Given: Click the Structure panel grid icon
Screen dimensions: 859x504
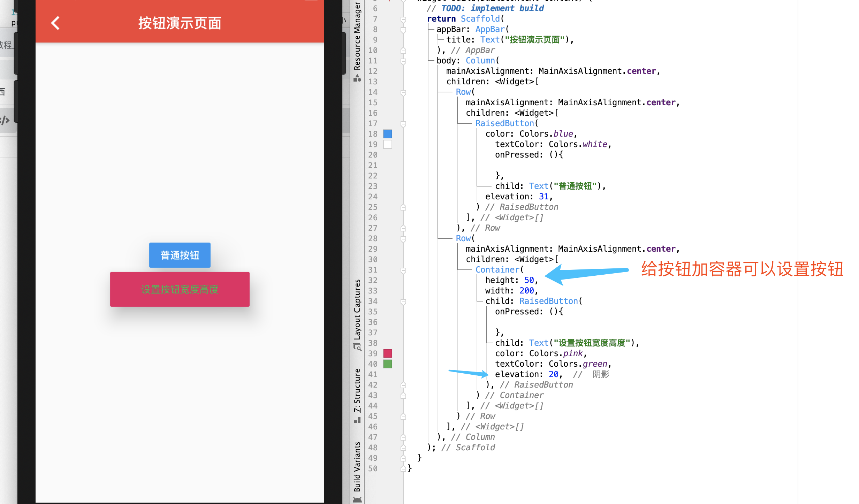Looking at the screenshot, I should (357, 420).
